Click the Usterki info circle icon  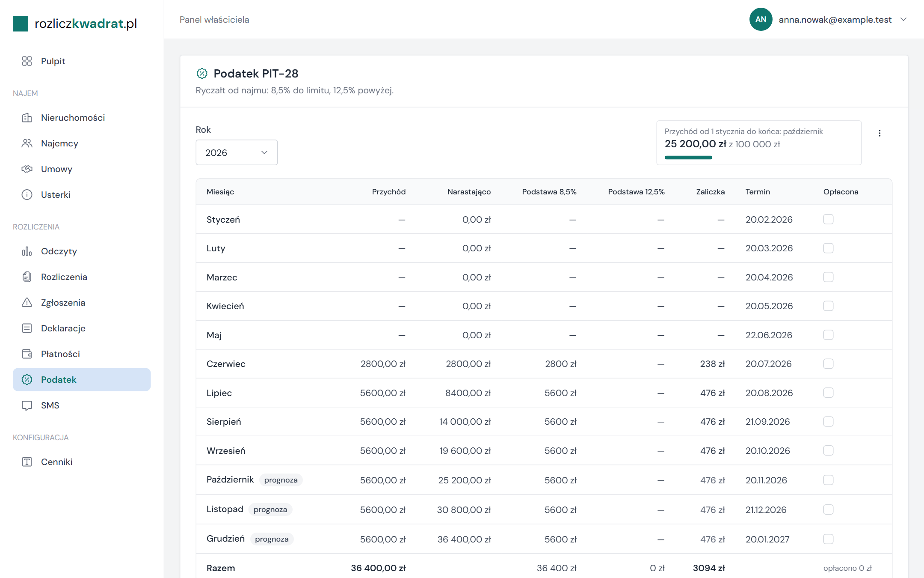[27, 195]
